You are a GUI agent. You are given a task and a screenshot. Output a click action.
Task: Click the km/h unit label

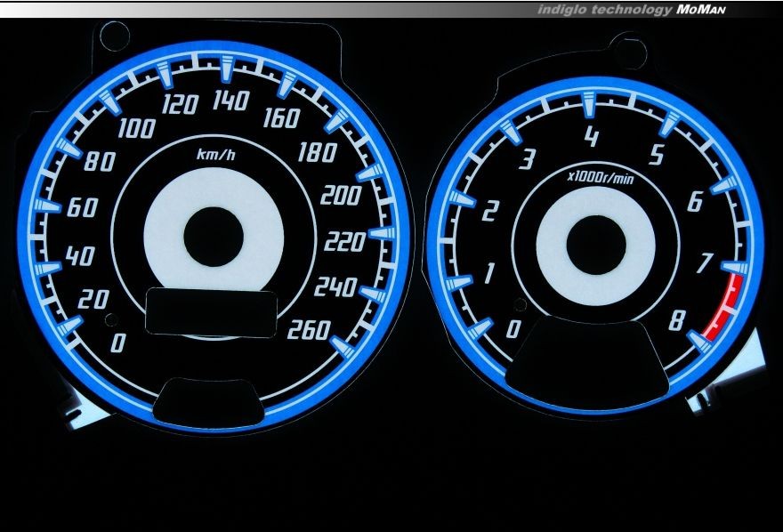pos(216,156)
